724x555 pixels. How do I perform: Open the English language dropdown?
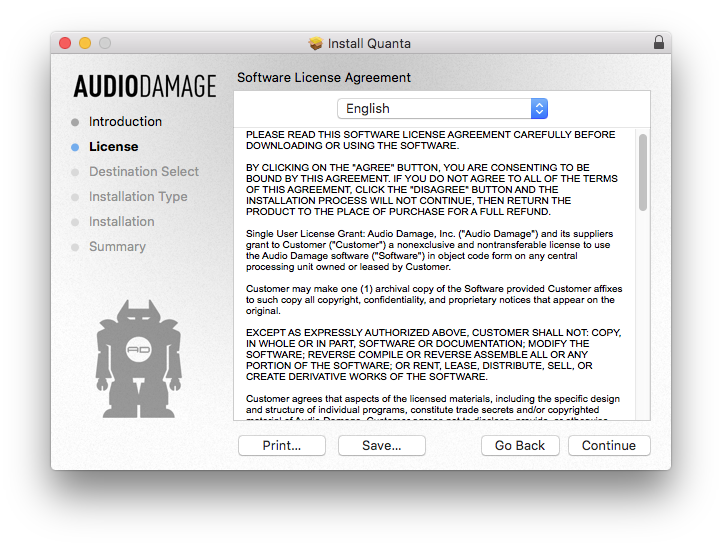(x=442, y=109)
